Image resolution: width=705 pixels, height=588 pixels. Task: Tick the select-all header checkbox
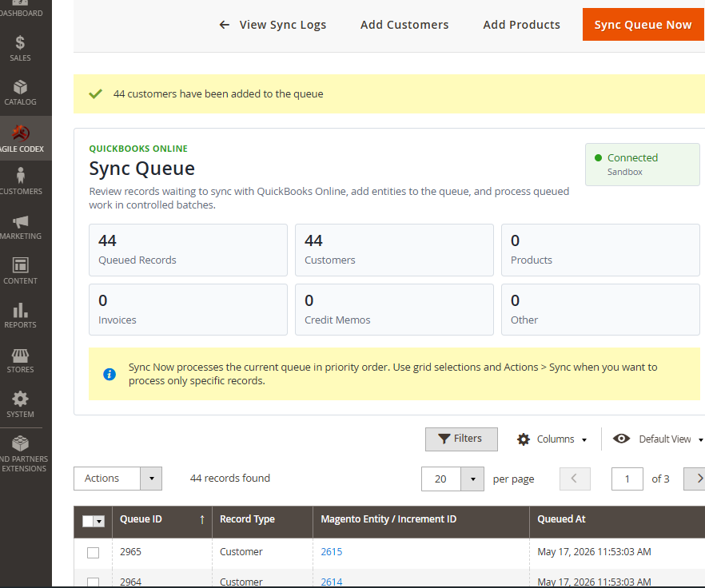point(88,521)
